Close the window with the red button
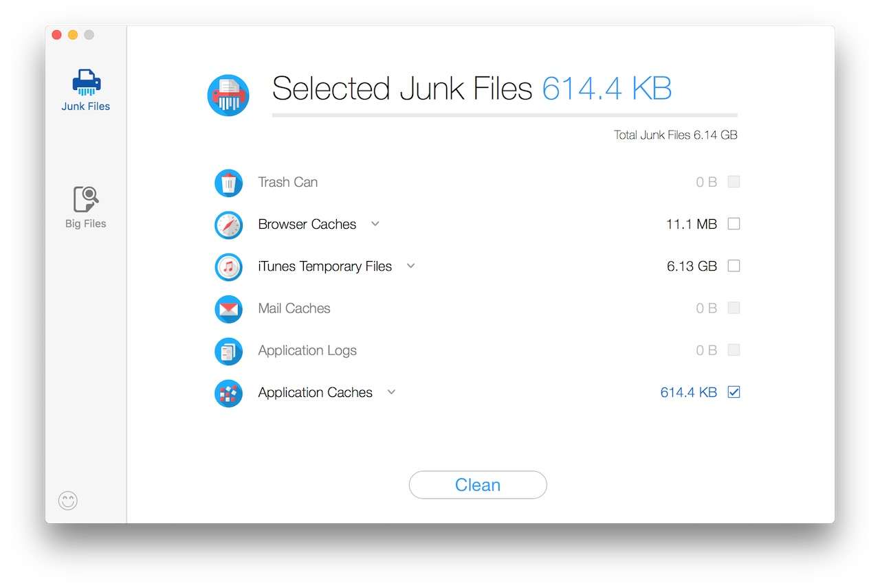This screenshot has width=880, height=588. pyautogui.click(x=57, y=35)
